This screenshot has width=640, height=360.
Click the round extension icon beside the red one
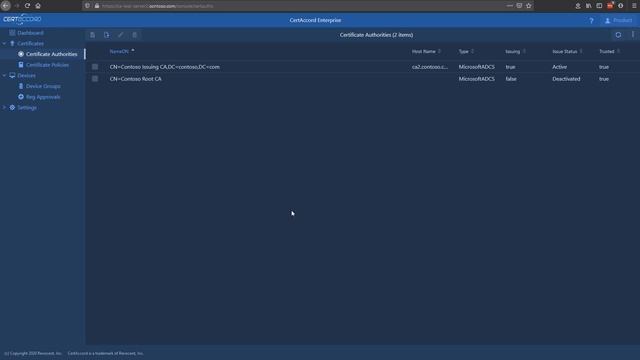(x=621, y=6)
